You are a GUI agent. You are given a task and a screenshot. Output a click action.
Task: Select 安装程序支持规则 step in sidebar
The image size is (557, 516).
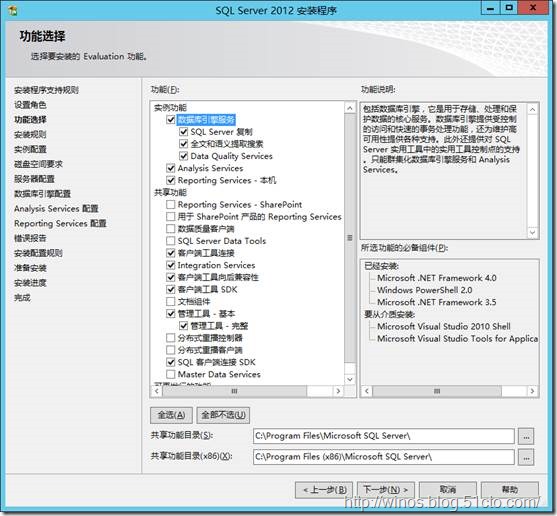(x=47, y=90)
